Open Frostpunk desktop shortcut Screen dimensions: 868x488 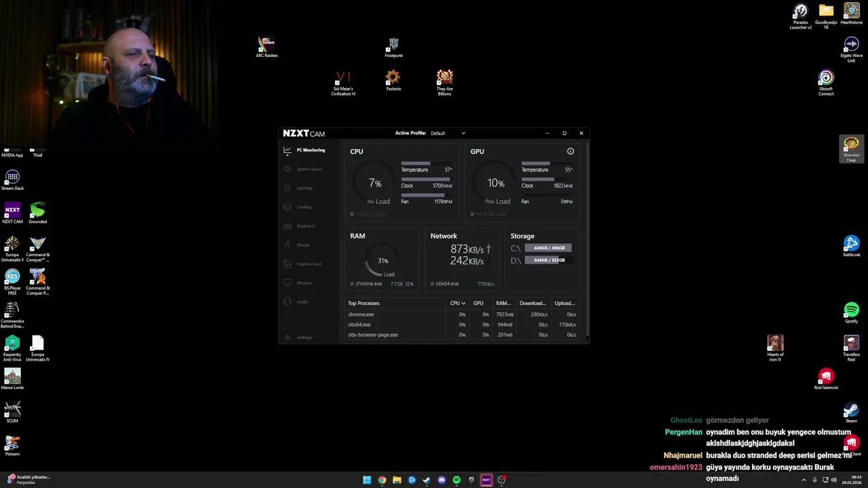(x=393, y=47)
